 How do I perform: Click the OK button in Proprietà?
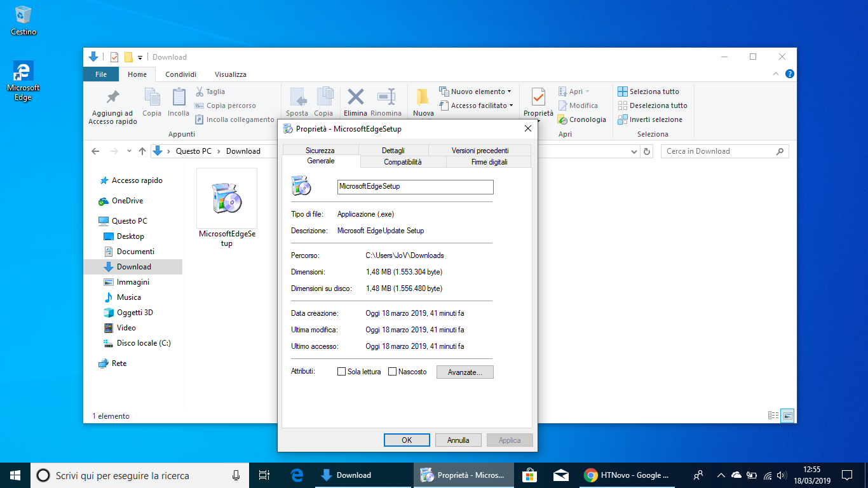(x=407, y=440)
